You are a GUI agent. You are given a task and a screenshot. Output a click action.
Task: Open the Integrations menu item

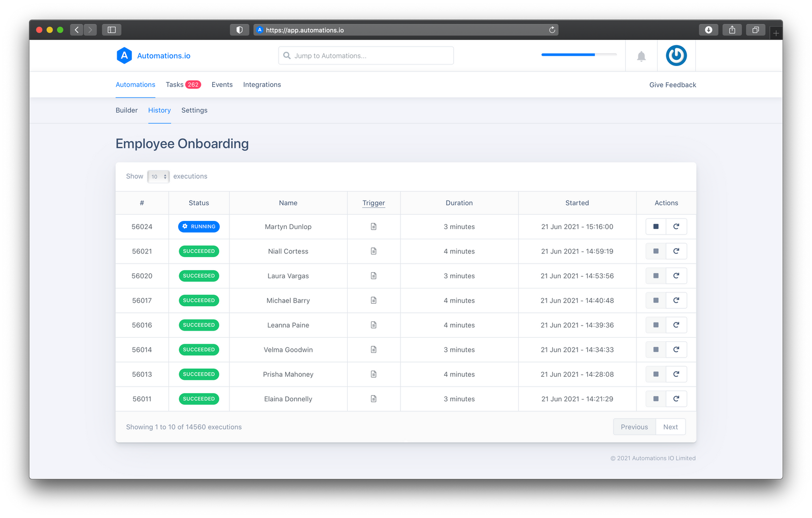[x=262, y=84]
